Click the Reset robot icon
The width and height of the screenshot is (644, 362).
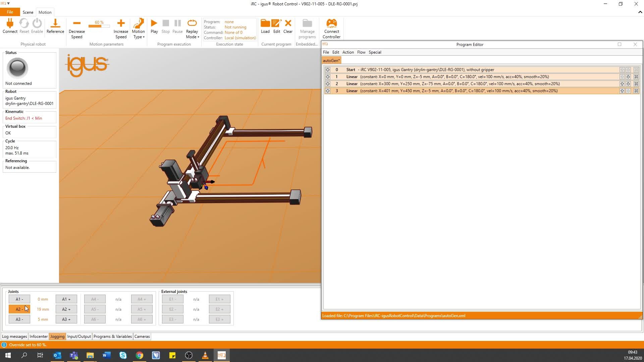point(24,23)
